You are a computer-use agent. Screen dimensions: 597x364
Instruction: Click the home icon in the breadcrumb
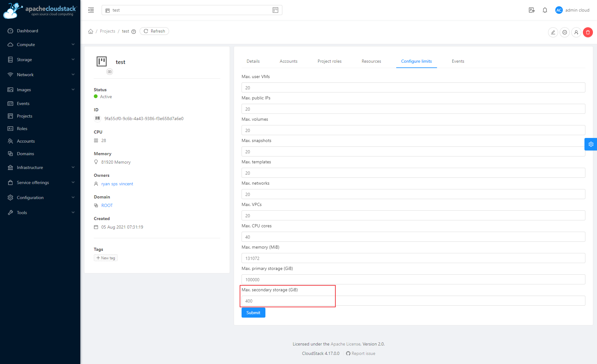click(x=90, y=31)
